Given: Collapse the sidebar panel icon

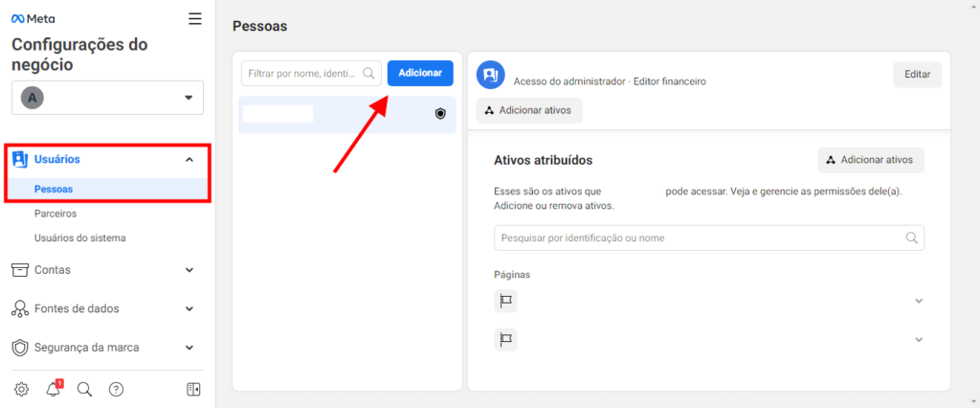Looking at the screenshot, I should tap(193, 389).
